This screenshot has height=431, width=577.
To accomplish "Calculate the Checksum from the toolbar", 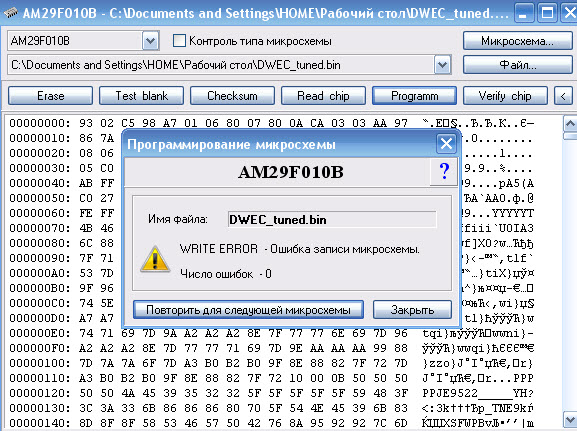I will [232, 96].
